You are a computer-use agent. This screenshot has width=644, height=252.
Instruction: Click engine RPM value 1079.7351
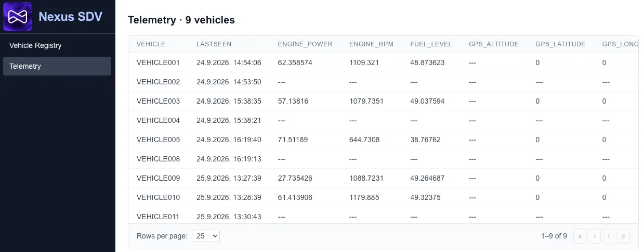pos(366,101)
